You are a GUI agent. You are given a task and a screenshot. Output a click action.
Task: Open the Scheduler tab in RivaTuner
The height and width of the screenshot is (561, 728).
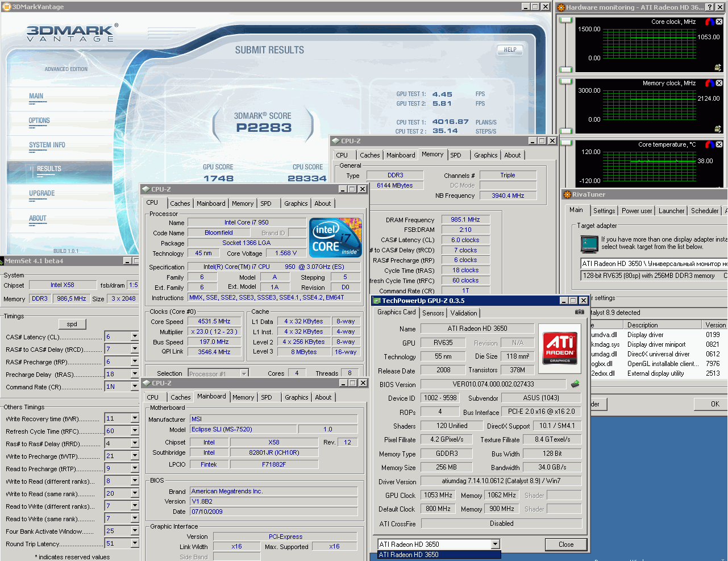(x=705, y=211)
